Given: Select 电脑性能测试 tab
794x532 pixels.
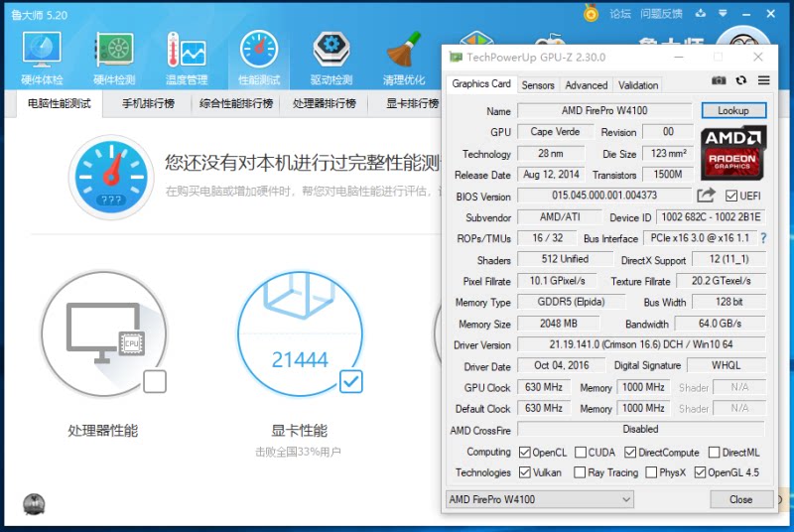Looking at the screenshot, I should (x=60, y=104).
